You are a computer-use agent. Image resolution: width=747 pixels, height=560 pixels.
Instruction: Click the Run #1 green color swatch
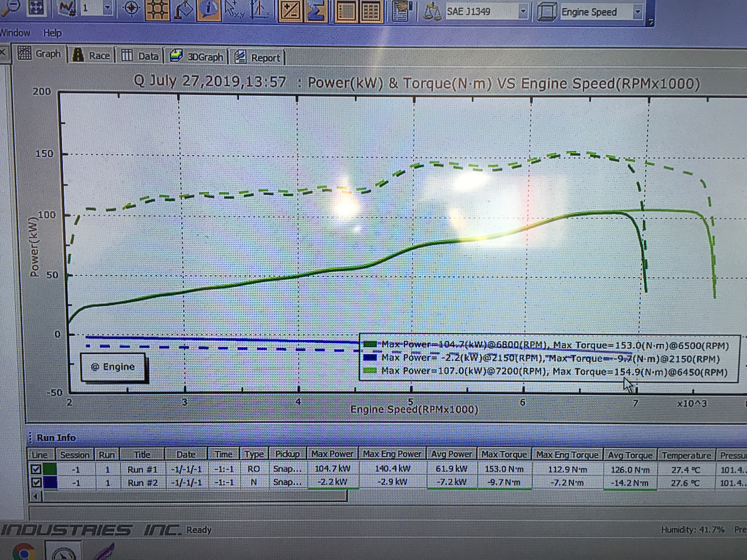point(50,469)
